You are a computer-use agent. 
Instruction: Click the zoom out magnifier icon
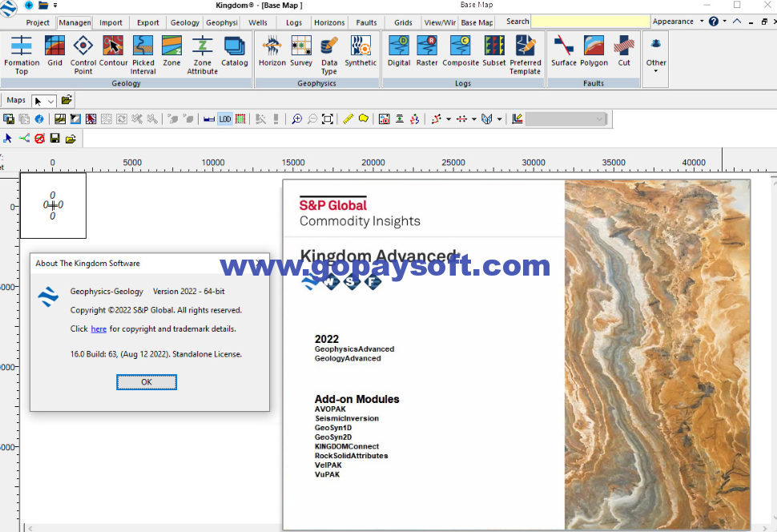[312, 119]
